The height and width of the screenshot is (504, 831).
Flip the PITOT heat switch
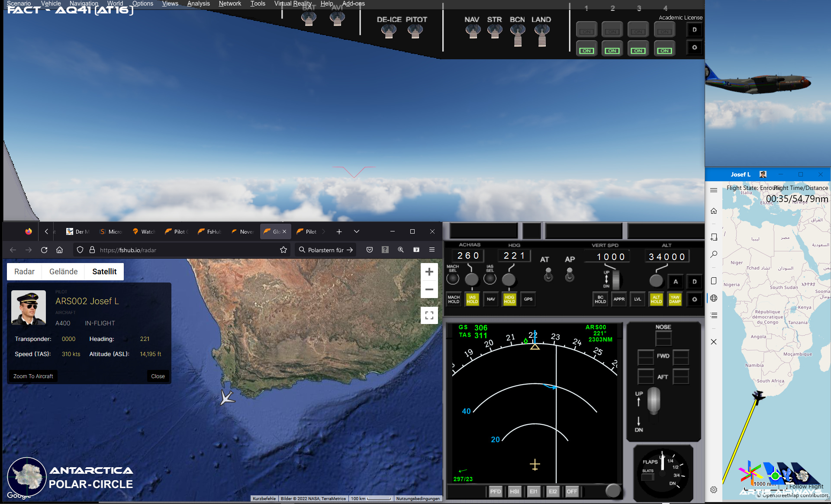(x=415, y=31)
